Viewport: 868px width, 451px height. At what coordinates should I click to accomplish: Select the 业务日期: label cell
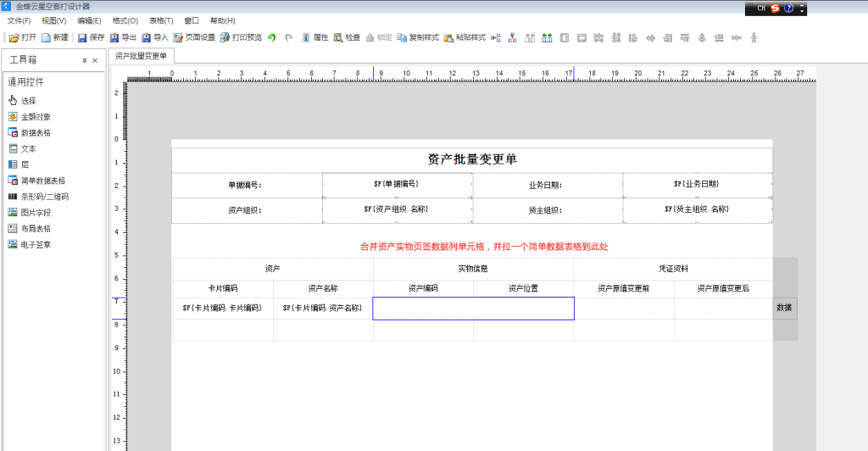tap(548, 186)
